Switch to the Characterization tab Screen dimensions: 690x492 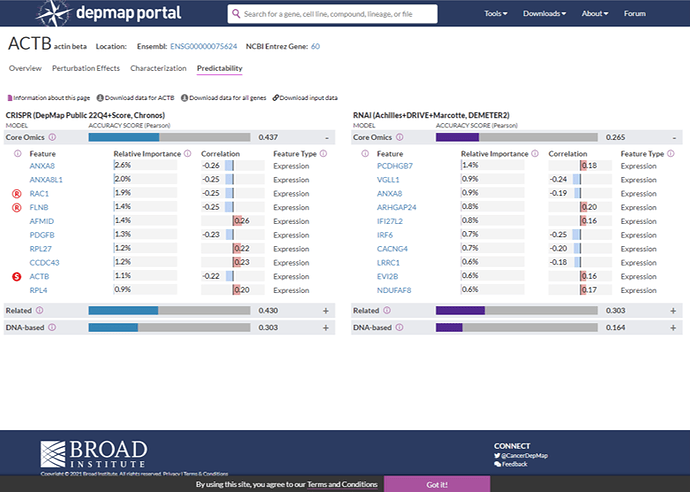pos(158,68)
